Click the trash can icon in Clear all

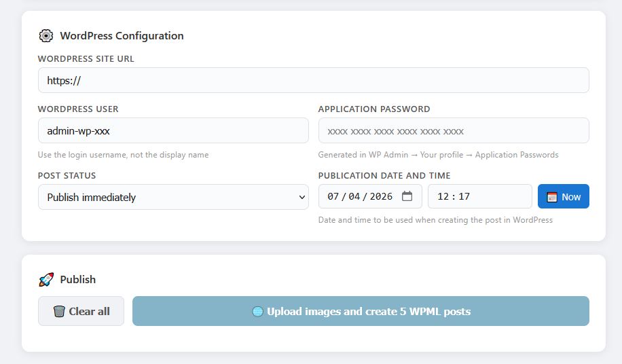pos(59,311)
